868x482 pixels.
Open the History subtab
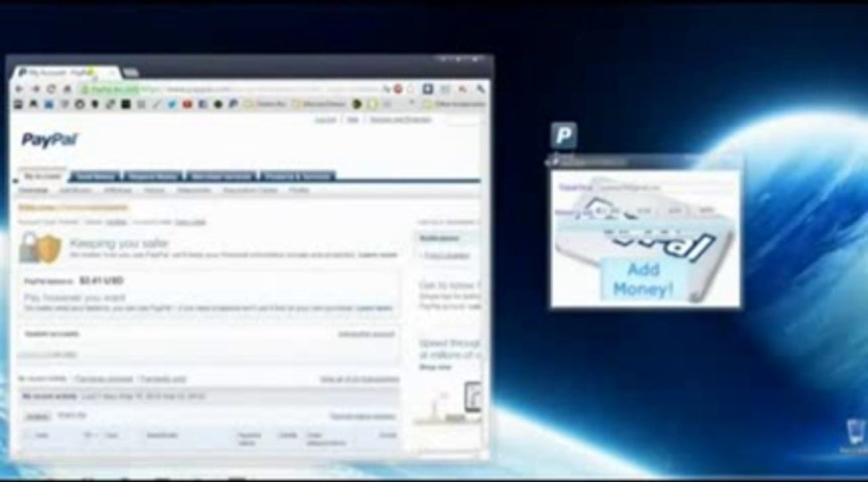click(x=154, y=191)
